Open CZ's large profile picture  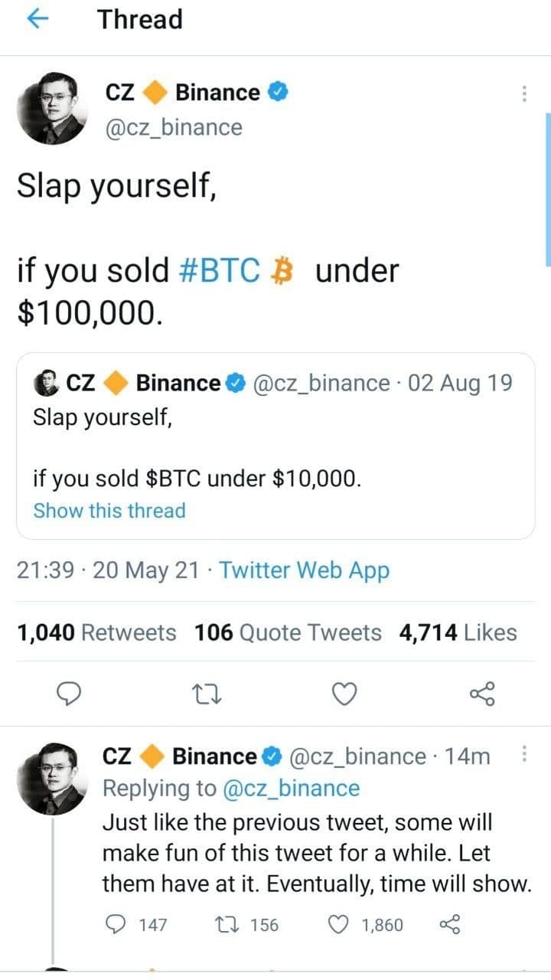point(52,109)
